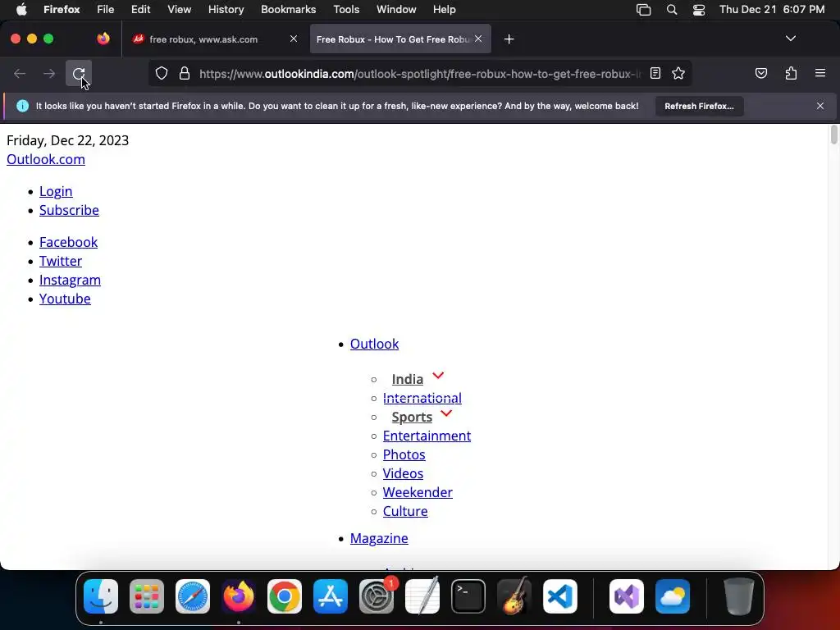Go back one page

20,73
